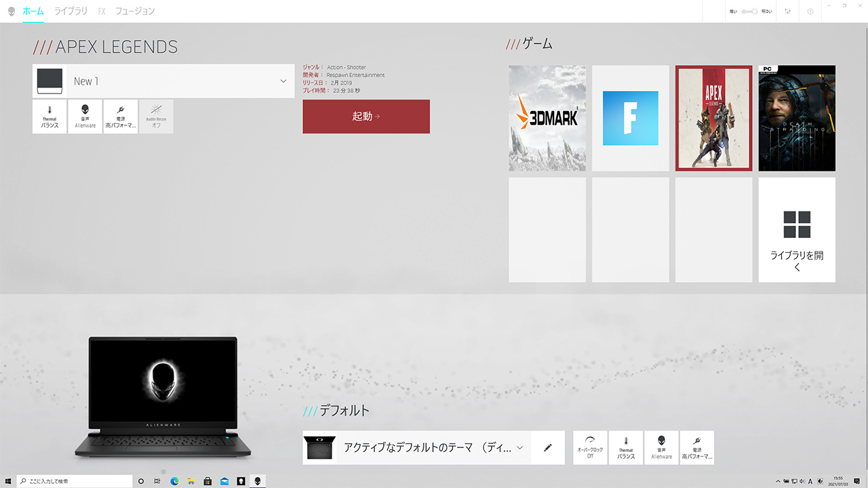Image resolution: width=868 pixels, height=488 pixels.
Task: Open the FX tab
Action: pos(102,12)
